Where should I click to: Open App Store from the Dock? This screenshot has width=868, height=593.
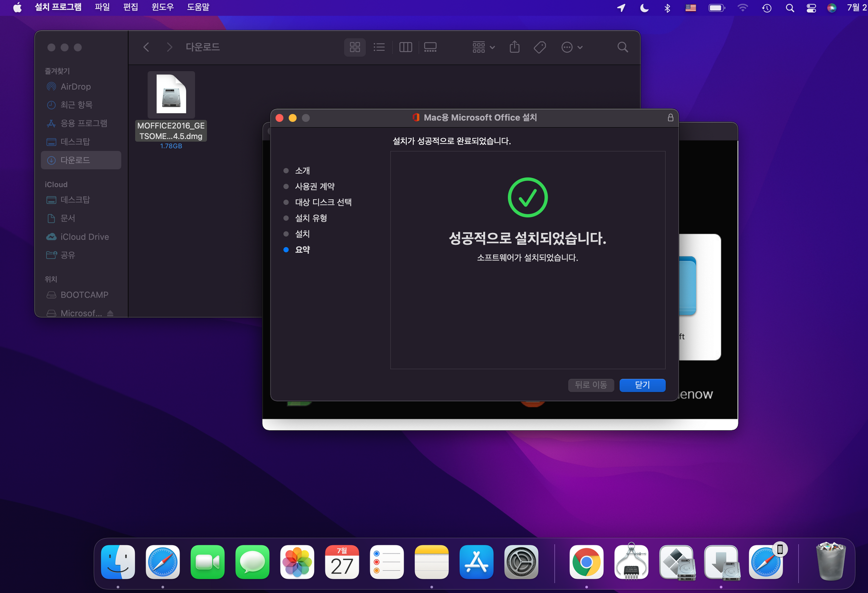[476, 562]
